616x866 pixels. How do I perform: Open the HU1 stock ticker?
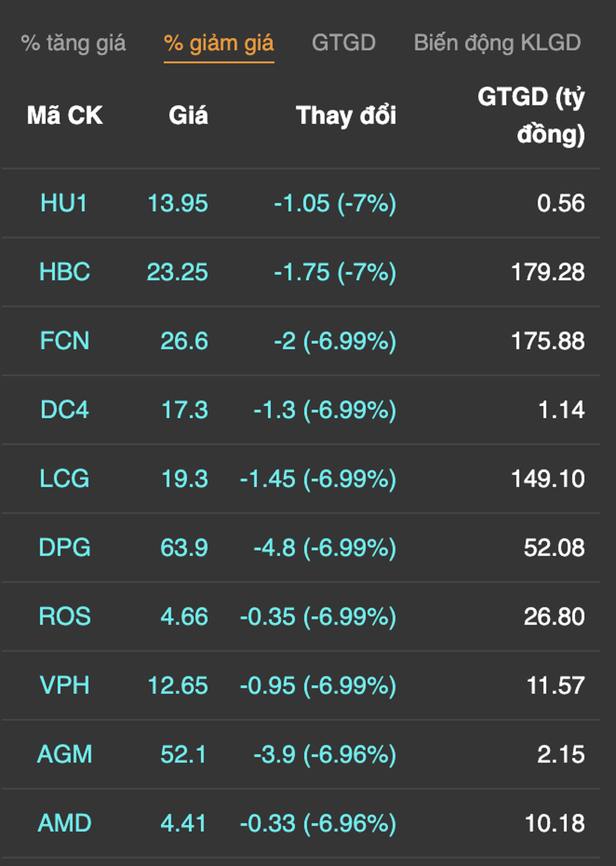[x=64, y=203]
